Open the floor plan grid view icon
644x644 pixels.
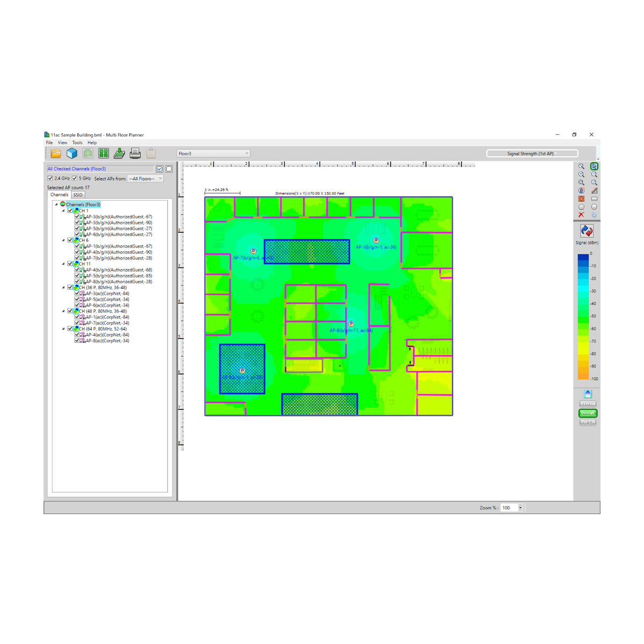(104, 153)
